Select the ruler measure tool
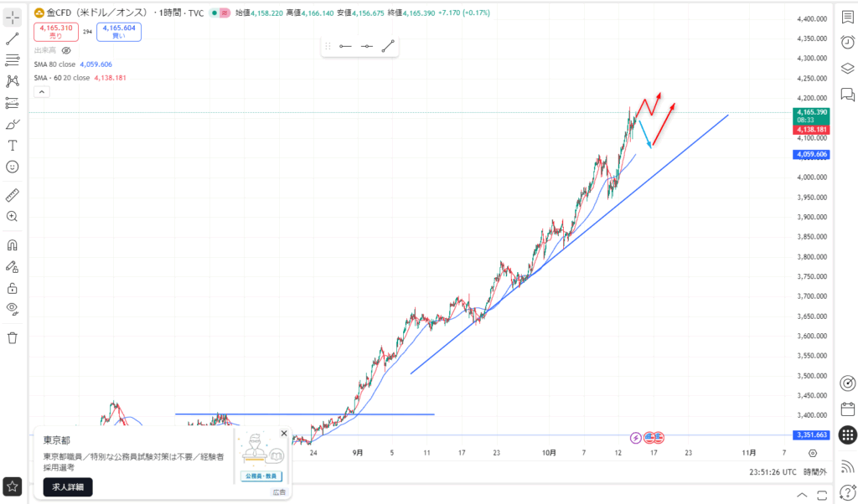This screenshot has height=504, width=858. click(x=13, y=195)
